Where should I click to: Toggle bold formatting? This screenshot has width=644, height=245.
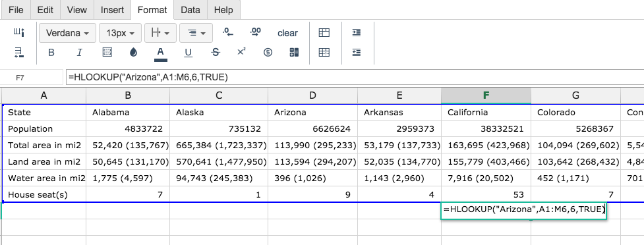point(51,53)
